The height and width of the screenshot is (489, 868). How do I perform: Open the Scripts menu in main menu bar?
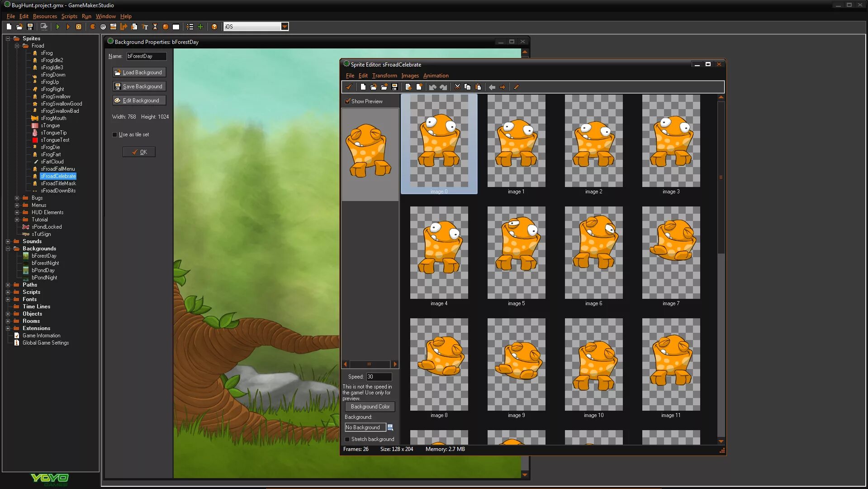click(x=69, y=16)
